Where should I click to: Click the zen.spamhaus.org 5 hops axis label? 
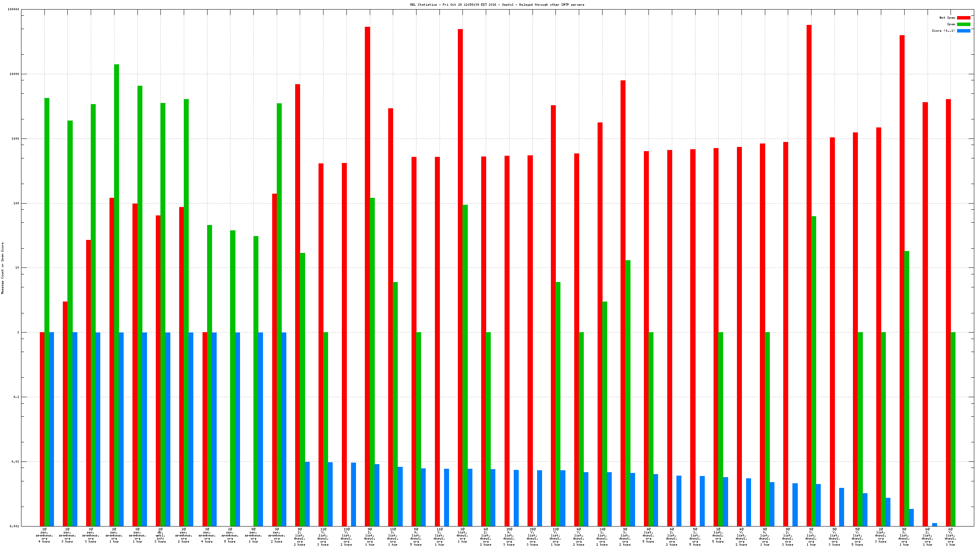[230, 535]
